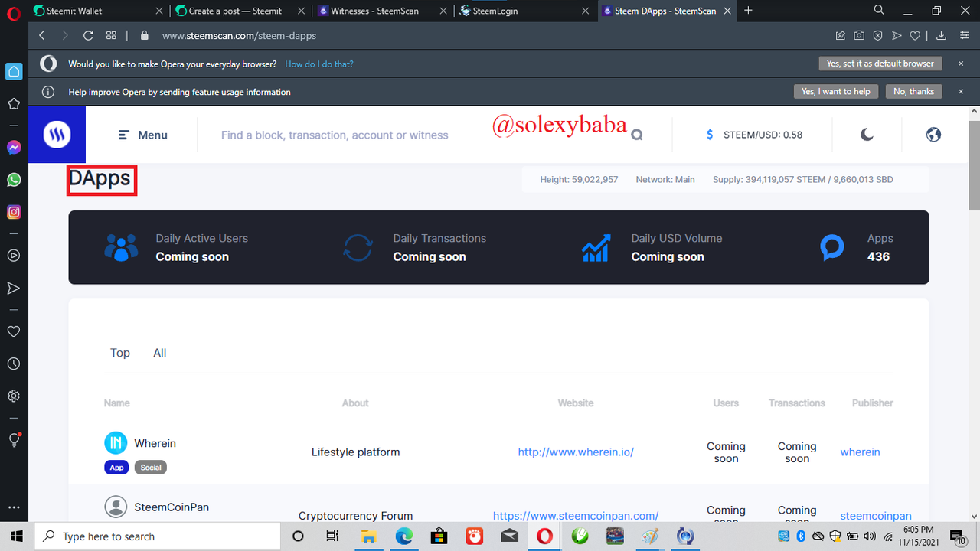
Task: Open the language globe icon
Action: pos(933,135)
